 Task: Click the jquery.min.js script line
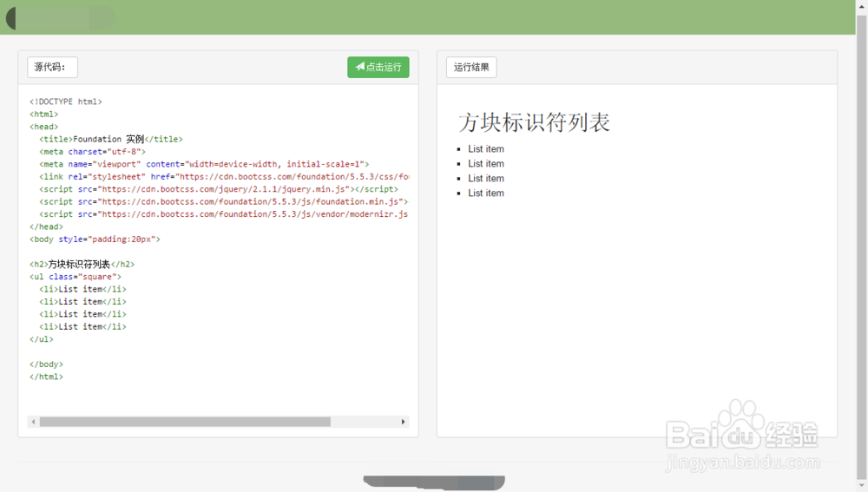click(218, 189)
